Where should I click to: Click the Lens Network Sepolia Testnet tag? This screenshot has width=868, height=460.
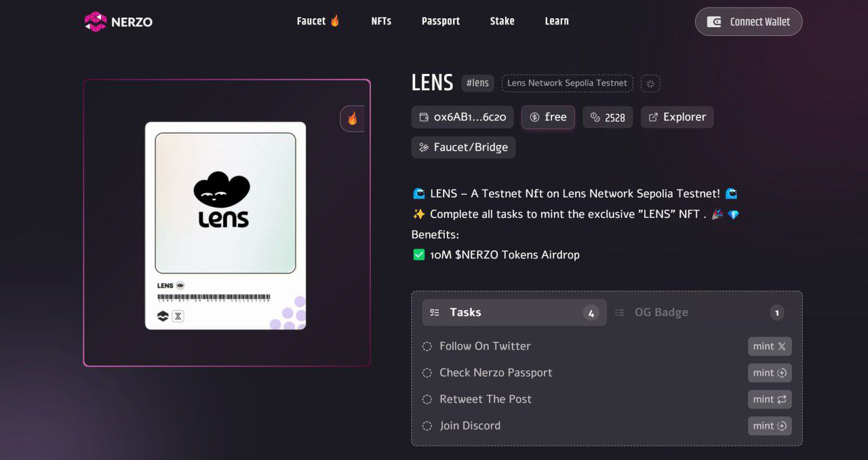coord(568,83)
